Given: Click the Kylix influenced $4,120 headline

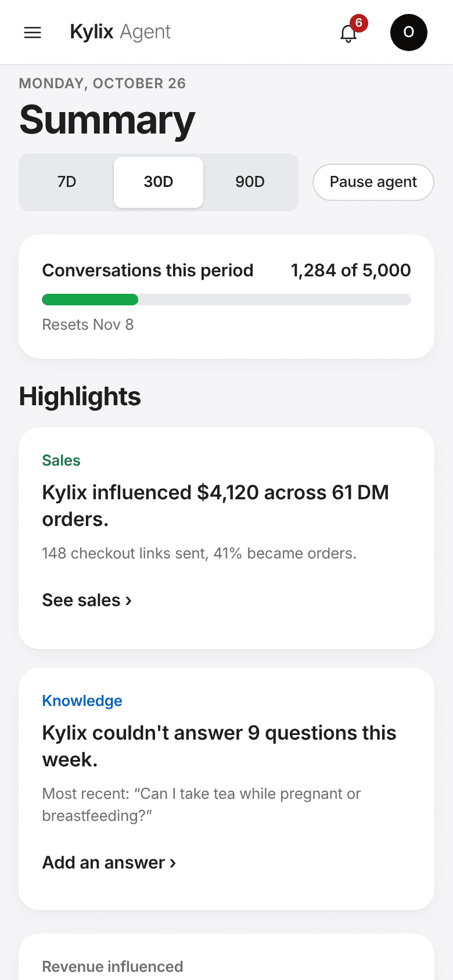Looking at the screenshot, I should [215, 506].
